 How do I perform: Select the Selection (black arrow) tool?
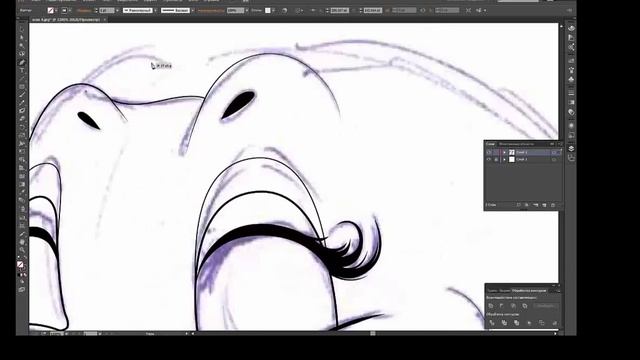tap(22, 29)
